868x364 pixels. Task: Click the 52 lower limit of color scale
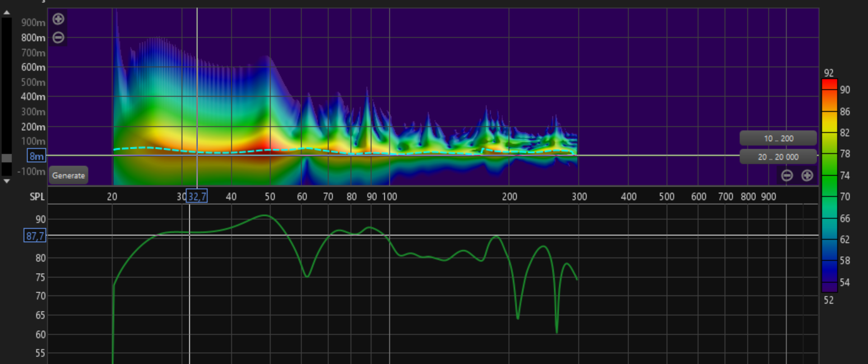tap(829, 300)
